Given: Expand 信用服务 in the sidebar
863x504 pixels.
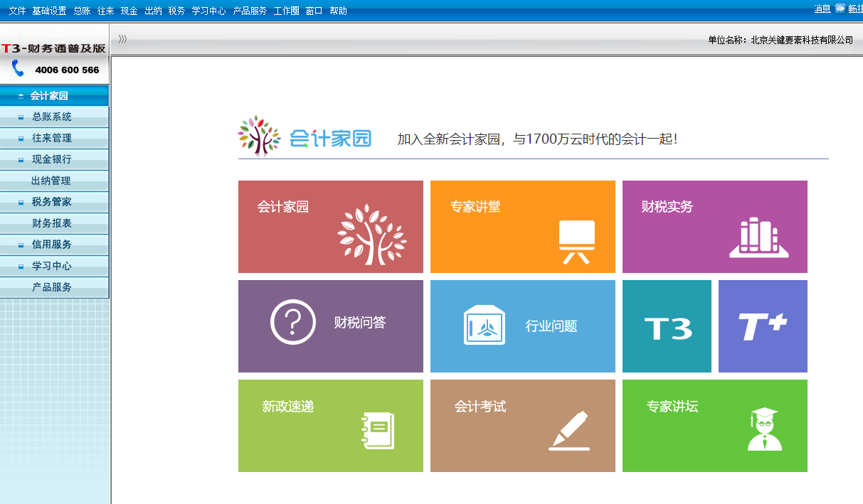Looking at the screenshot, I should pyautogui.click(x=54, y=245).
